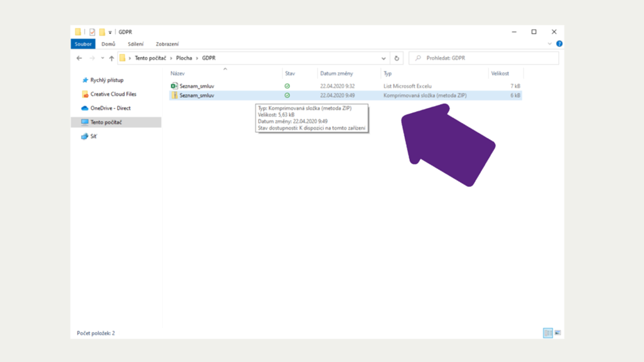Switch to details view icon
Image resolution: width=644 pixels, height=362 pixels.
(x=548, y=333)
